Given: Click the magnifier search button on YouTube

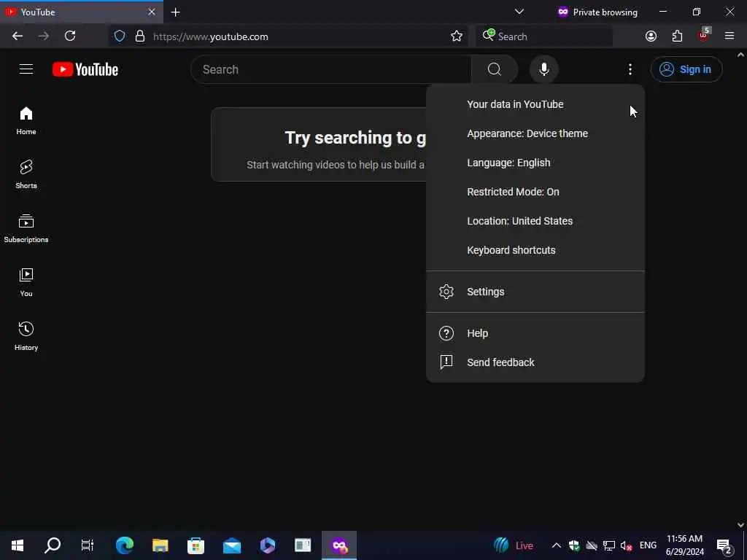Looking at the screenshot, I should 494,69.
